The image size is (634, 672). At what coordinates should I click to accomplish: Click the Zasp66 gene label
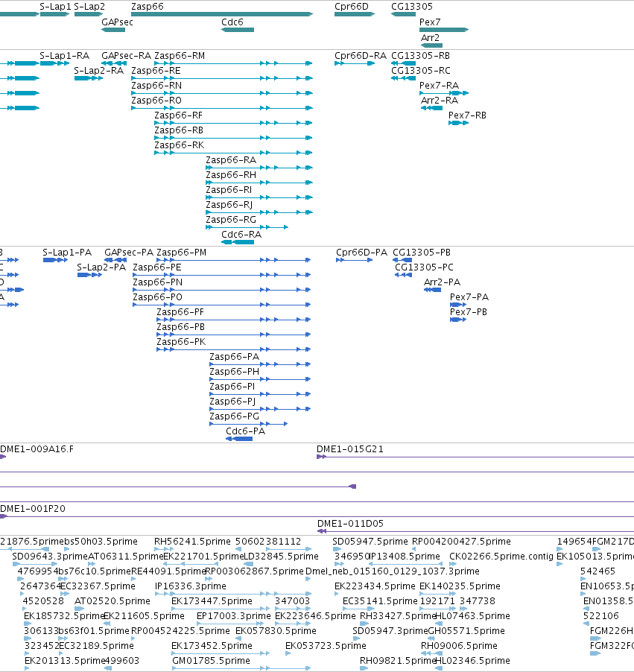147,7
